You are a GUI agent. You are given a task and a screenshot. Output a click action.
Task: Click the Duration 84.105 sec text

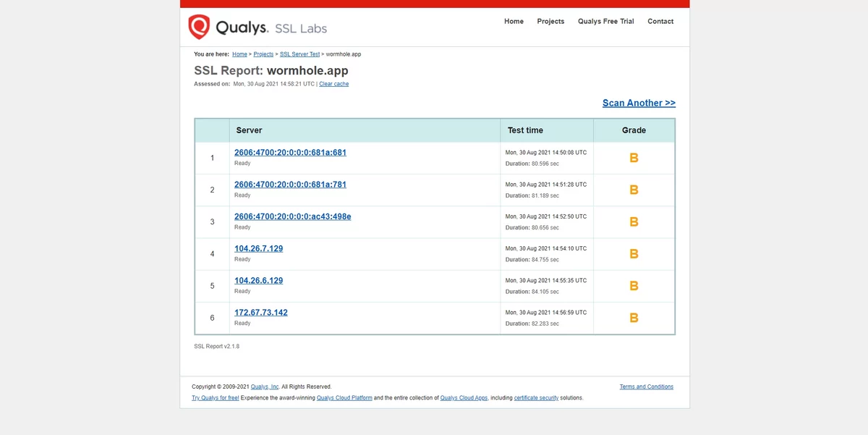click(532, 292)
